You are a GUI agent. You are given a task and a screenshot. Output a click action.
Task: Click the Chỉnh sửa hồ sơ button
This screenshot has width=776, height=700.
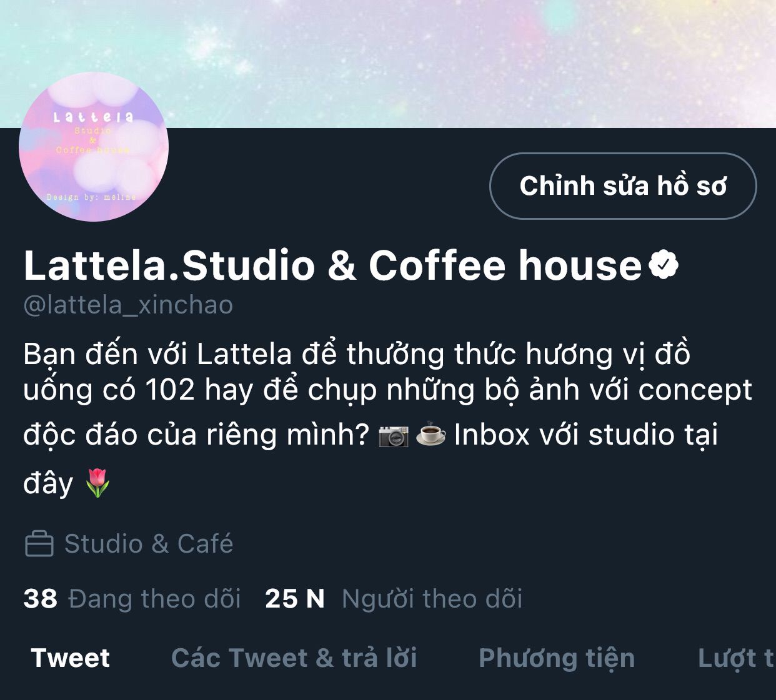pyautogui.click(x=623, y=186)
